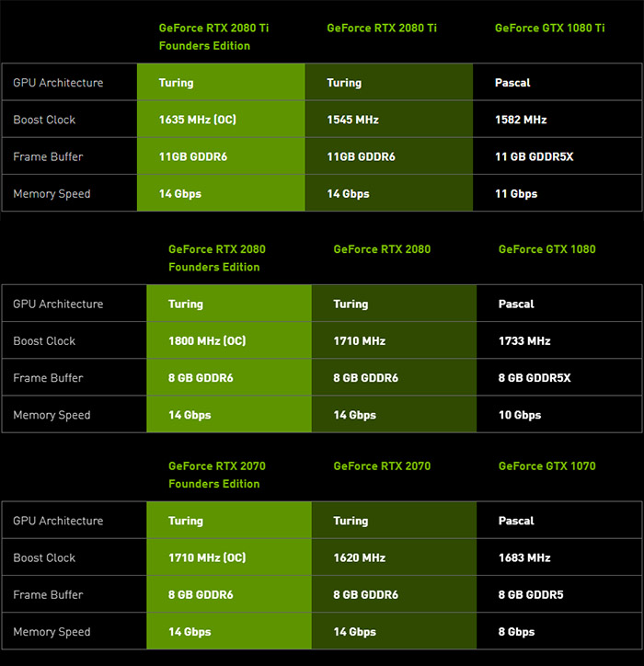
Task: Click 11GB GDDR6 in the 2080 Ti Founders column
Action: 193,156
